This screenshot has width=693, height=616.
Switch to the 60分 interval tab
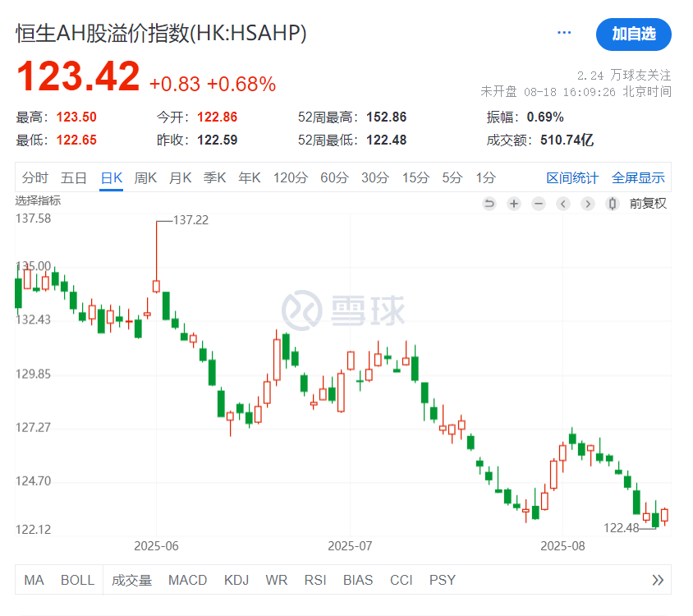point(334,177)
